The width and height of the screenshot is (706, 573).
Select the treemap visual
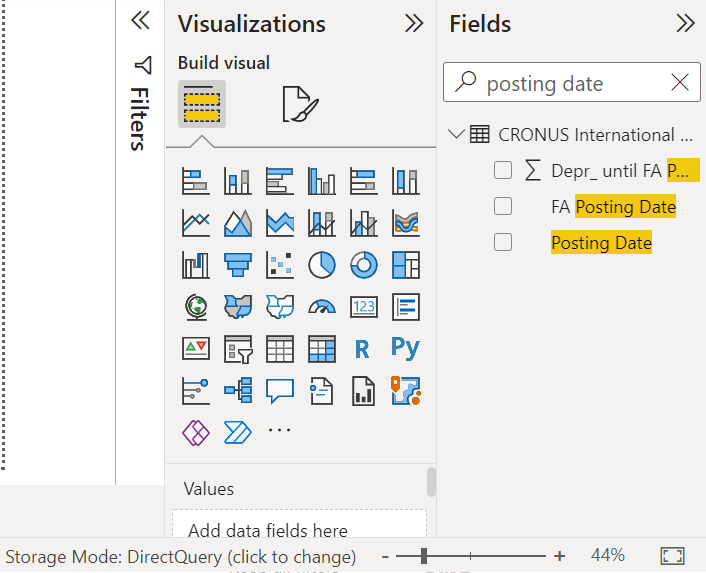[406, 264]
